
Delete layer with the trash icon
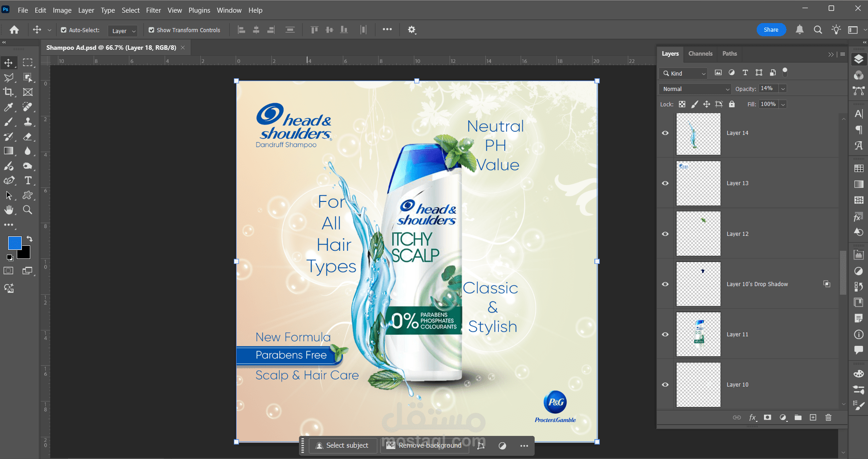coord(828,417)
